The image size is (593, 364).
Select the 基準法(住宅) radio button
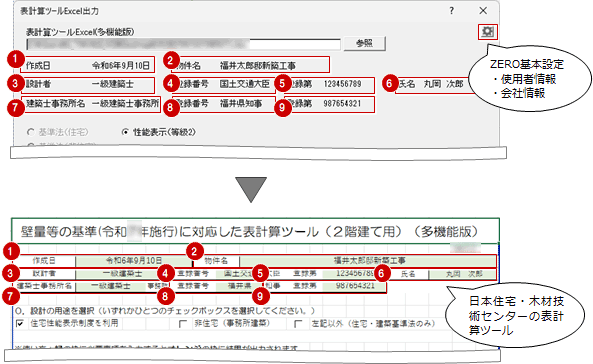[x=31, y=132]
